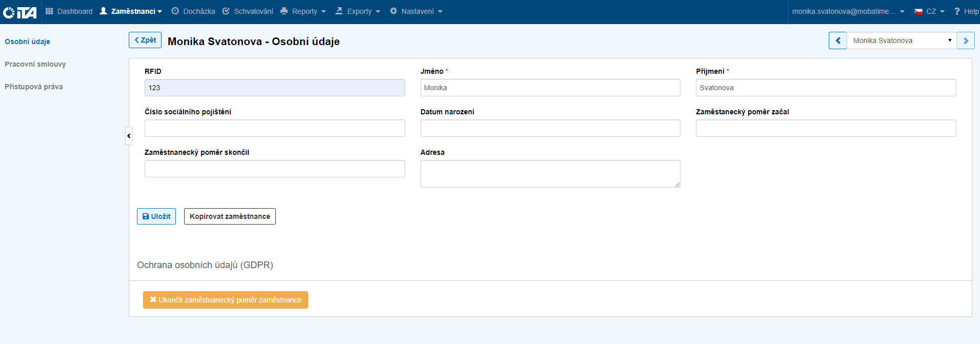This screenshot has height=344, width=980.
Task: Collapse the left sidebar panel handle
Action: tap(129, 136)
